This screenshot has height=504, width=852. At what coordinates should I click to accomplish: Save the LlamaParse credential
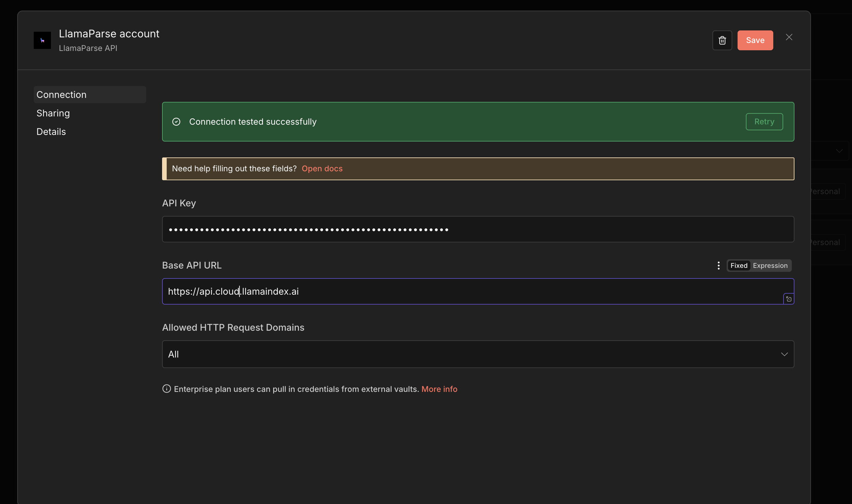pos(755,40)
